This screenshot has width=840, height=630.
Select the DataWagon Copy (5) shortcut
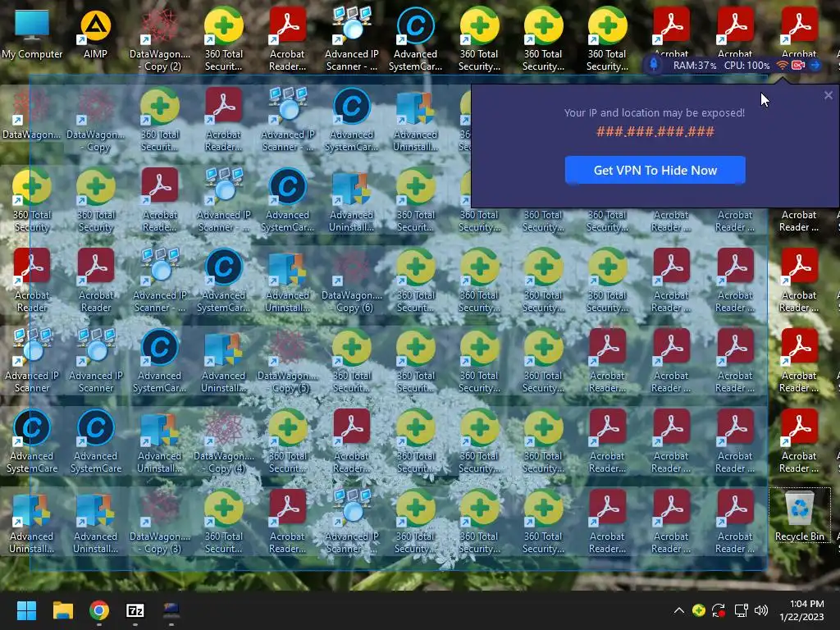288,361
